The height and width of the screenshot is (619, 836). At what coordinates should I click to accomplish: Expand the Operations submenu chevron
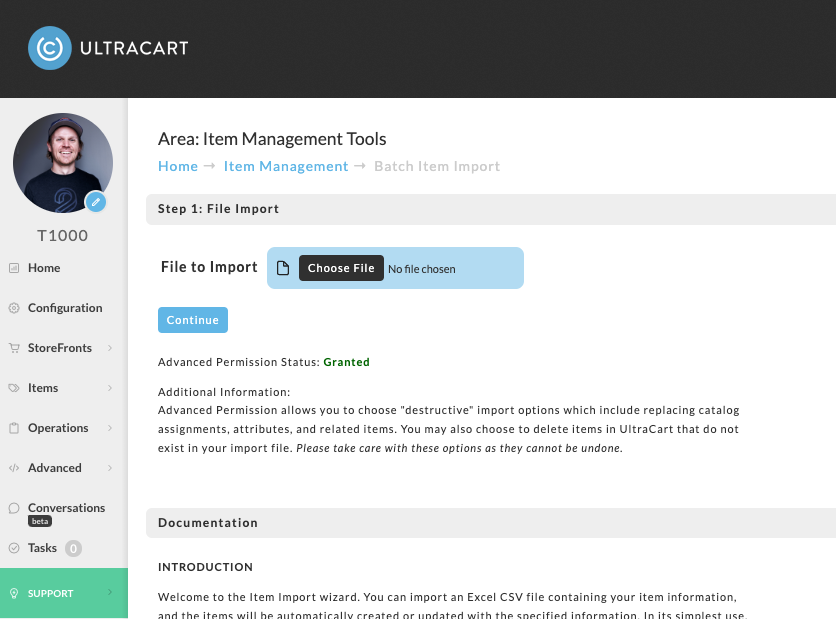(110, 428)
